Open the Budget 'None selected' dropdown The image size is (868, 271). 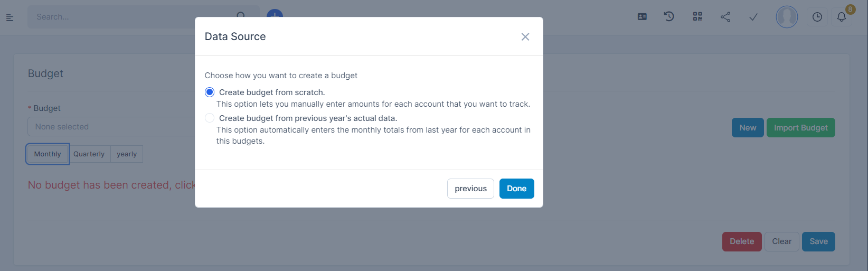[111, 127]
